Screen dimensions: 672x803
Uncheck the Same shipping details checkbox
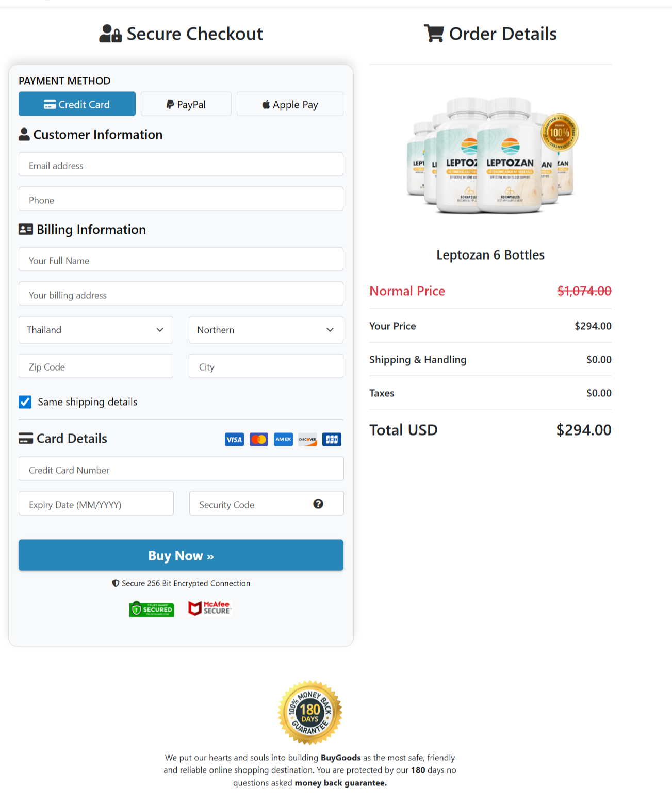click(x=25, y=402)
